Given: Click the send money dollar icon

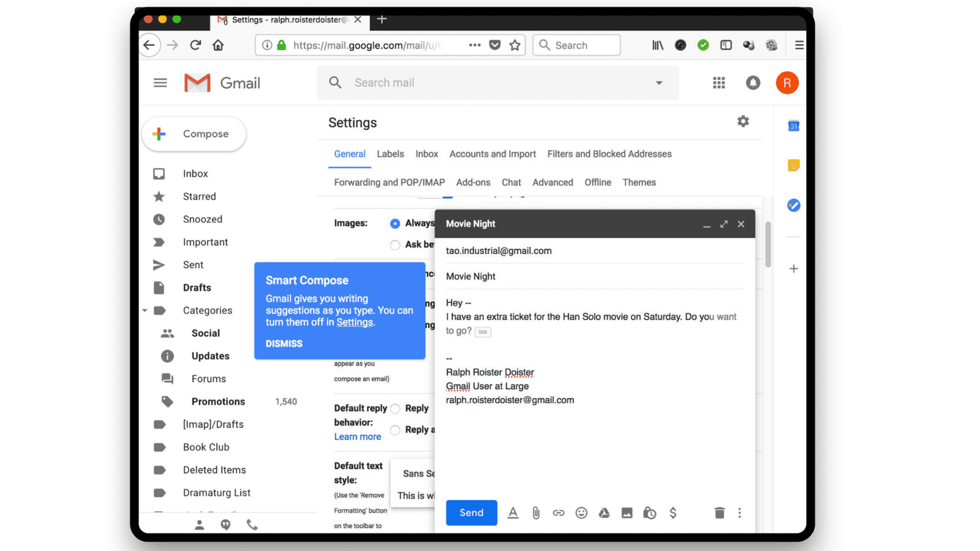Looking at the screenshot, I should click(x=673, y=513).
